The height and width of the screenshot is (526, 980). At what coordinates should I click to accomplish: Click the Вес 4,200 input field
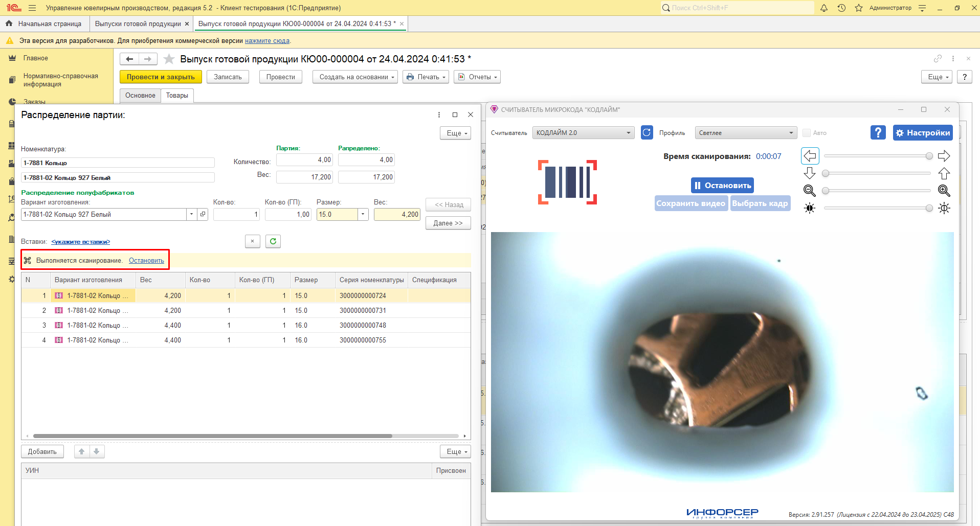[x=397, y=214]
